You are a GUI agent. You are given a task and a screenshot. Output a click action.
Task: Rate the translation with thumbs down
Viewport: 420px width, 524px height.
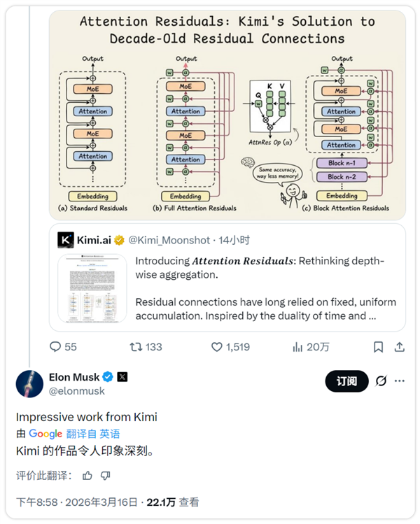click(106, 475)
